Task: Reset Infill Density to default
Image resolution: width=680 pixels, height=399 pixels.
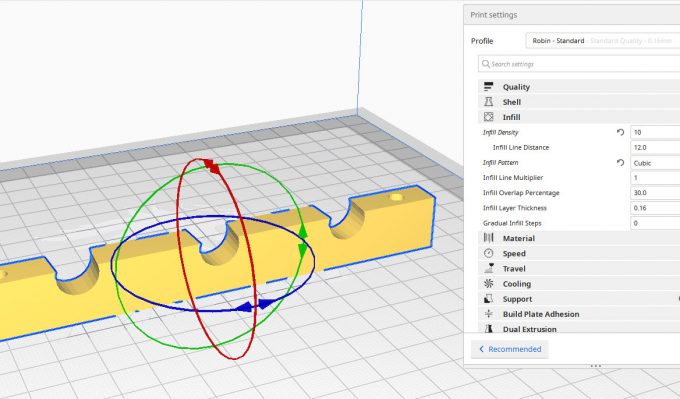Action: [621, 132]
